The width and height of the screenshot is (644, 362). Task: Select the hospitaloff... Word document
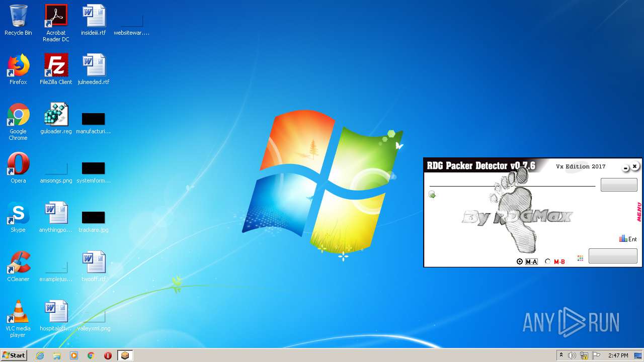[56, 316]
